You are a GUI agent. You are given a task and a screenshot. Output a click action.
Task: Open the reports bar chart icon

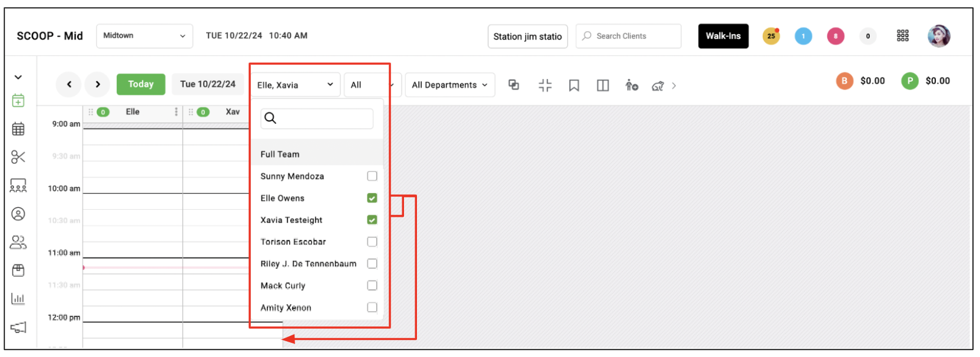click(18, 299)
